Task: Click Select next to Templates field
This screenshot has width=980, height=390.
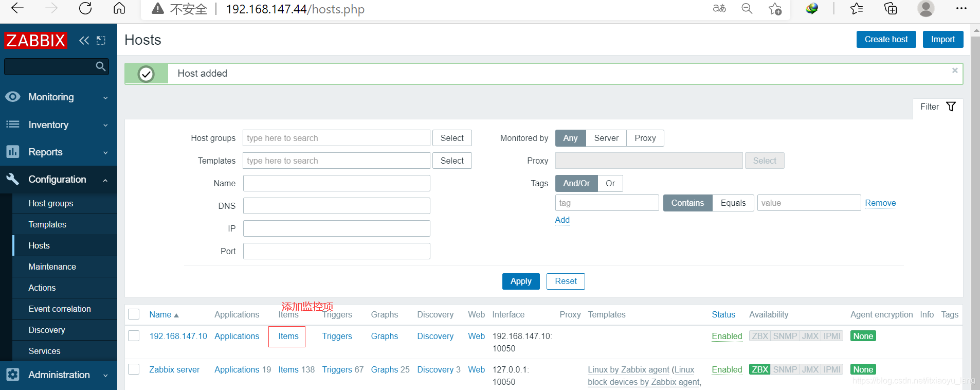Action: tap(452, 161)
